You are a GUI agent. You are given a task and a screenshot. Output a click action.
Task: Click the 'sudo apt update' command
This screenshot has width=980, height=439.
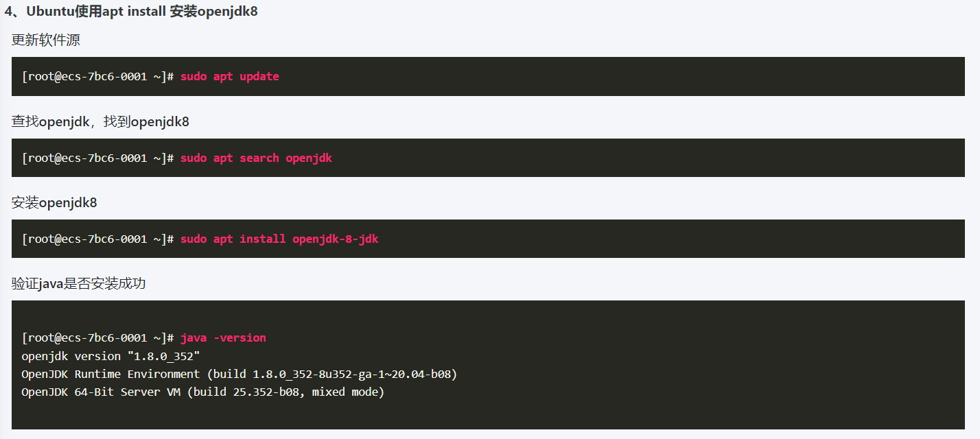click(x=229, y=76)
